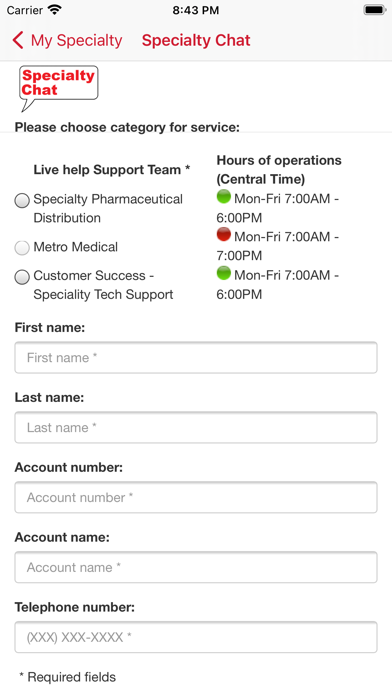Tap the 'Account name:' label
The height and width of the screenshot is (696, 392).
(x=62, y=537)
